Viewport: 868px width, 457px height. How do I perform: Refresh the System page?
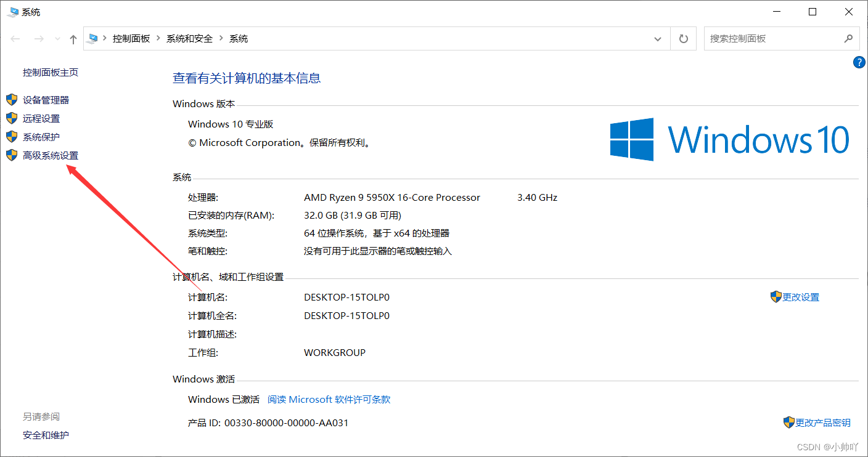point(683,39)
